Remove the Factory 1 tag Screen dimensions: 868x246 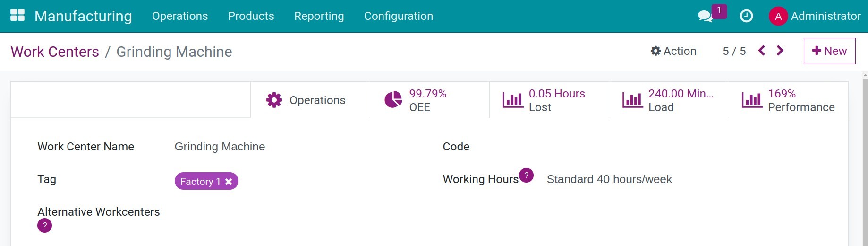pos(229,182)
